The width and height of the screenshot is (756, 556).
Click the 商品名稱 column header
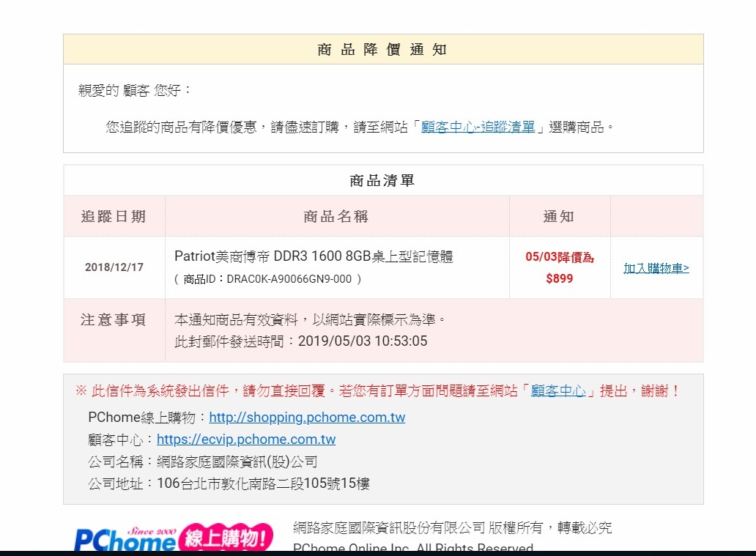(x=336, y=217)
